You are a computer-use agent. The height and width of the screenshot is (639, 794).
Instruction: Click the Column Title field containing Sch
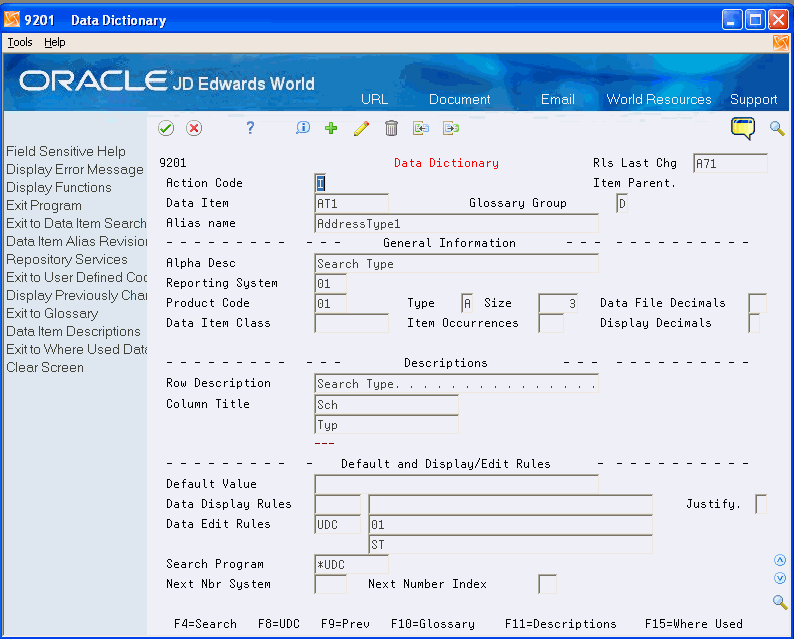point(386,405)
